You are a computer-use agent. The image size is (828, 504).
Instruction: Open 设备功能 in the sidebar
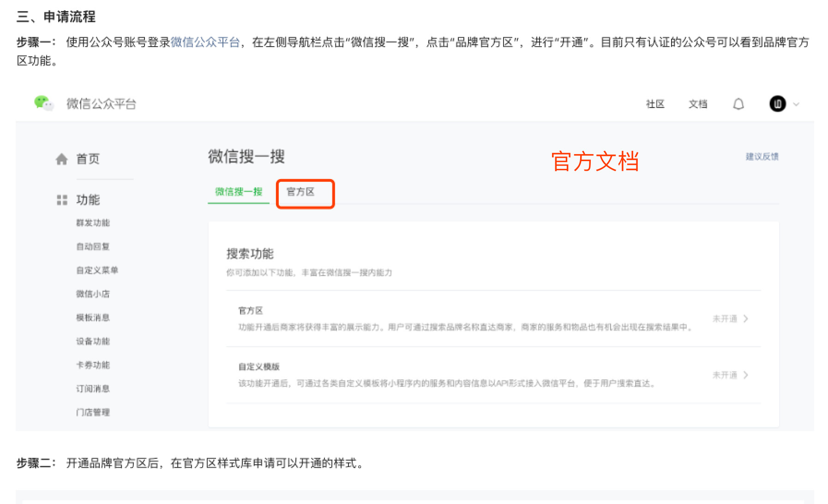pos(93,341)
